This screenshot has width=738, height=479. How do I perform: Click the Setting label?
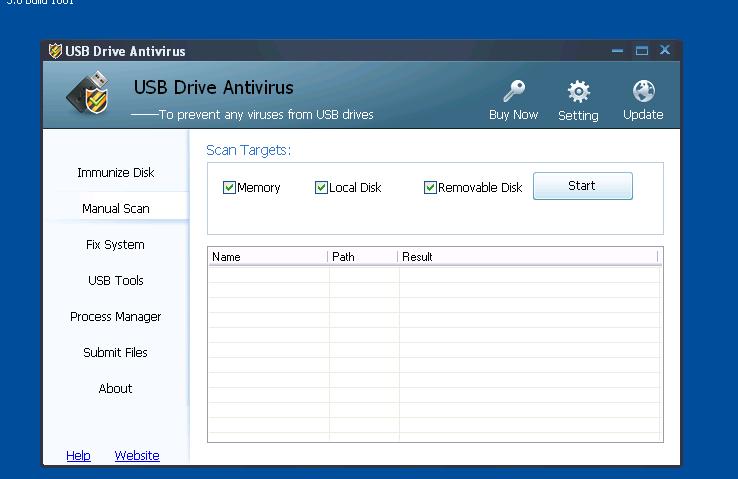click(578, 115)
